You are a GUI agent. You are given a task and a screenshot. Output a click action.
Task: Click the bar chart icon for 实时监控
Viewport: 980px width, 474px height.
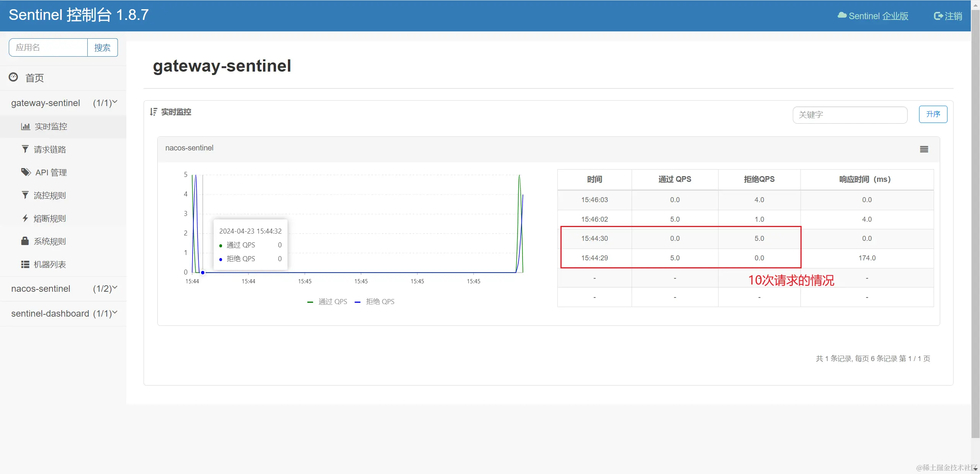click(25, 126)
